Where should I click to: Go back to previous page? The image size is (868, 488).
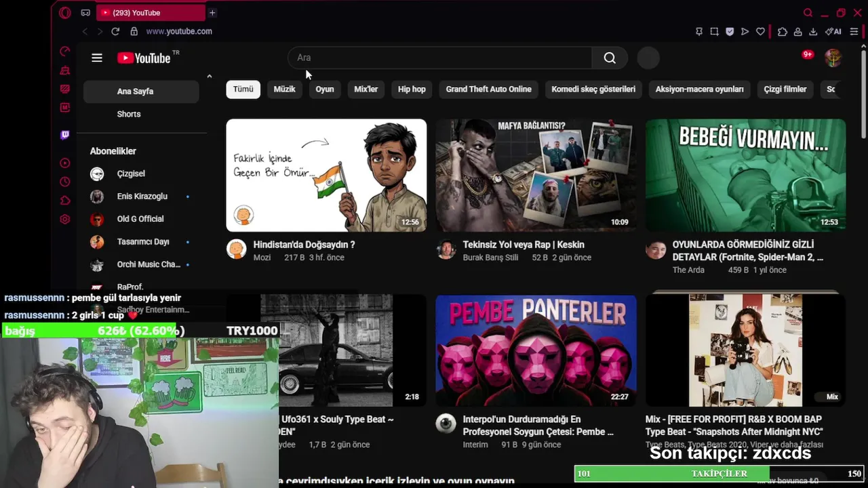85,31
